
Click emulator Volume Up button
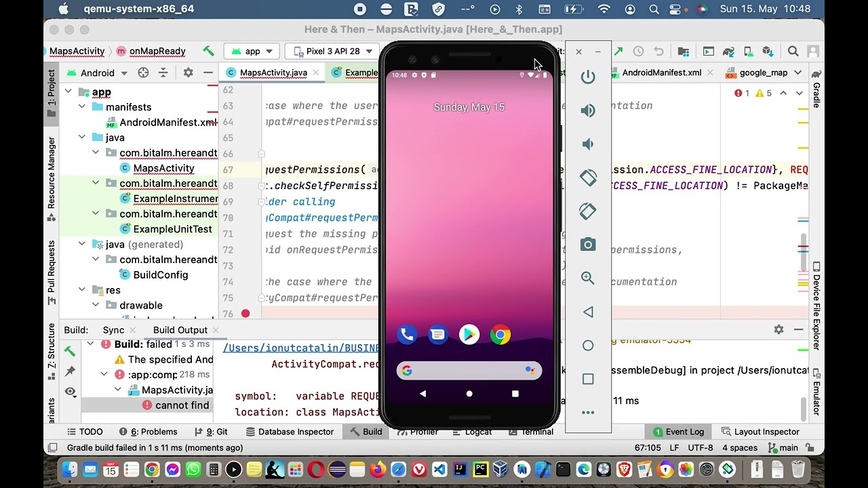click(x=588, y=110)
